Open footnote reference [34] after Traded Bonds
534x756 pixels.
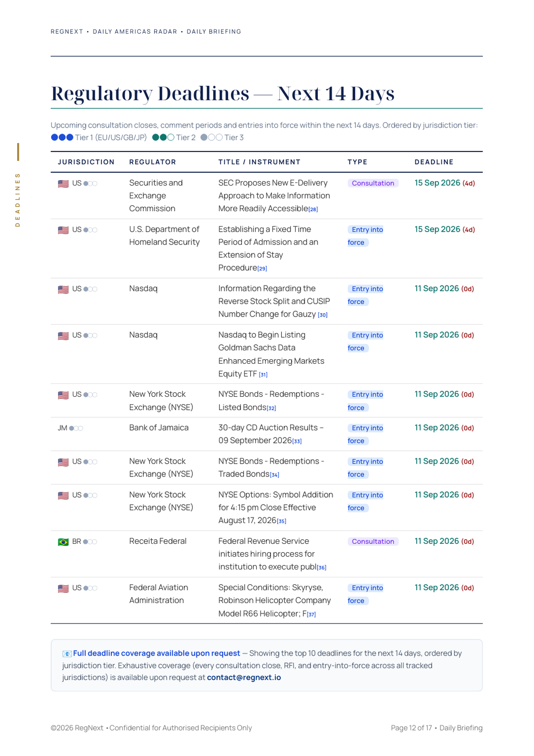pos(274,475)
